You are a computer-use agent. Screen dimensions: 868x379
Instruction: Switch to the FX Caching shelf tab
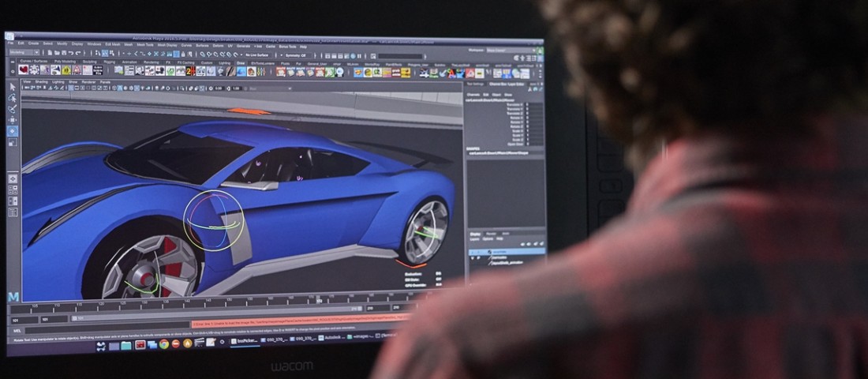[x=186, y=62]
